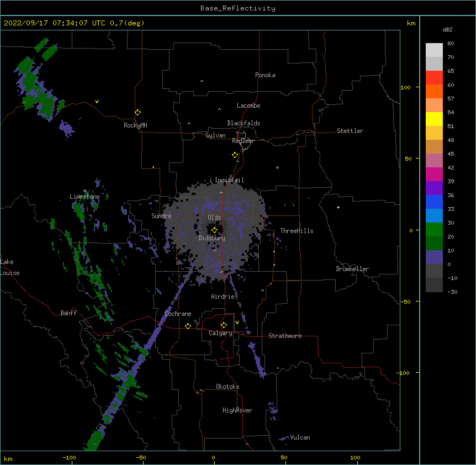Click the white plus marker northwest of Drumheller
Screen dimensions: 476x465
pos(338,207)
